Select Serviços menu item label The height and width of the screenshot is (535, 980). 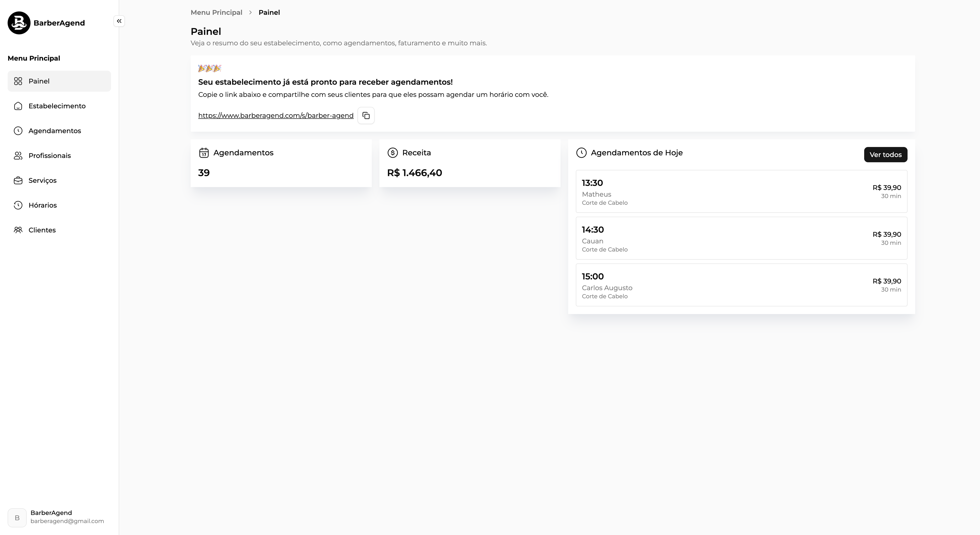click(x=42, y=180)
